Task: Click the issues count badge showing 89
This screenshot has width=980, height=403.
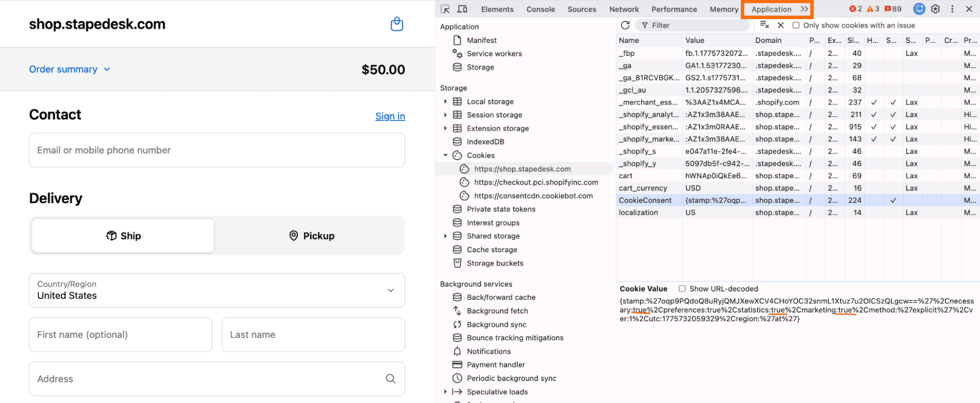Action: (893, 9)
